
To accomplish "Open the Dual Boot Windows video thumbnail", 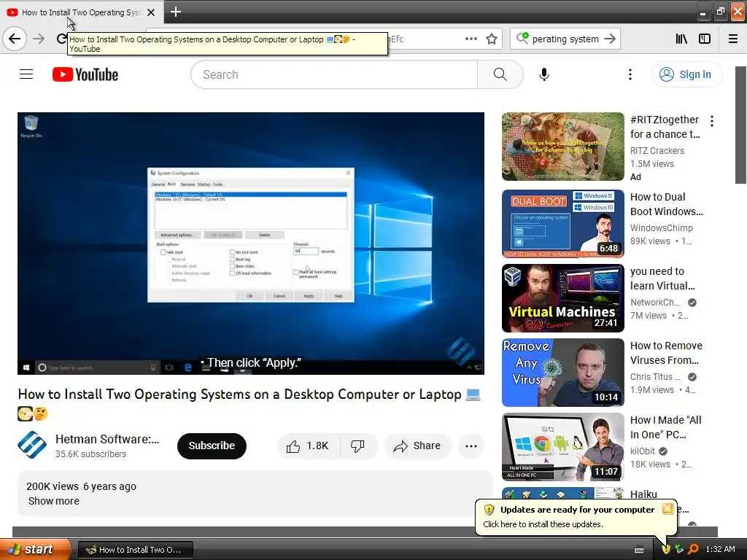I will 562,223.
